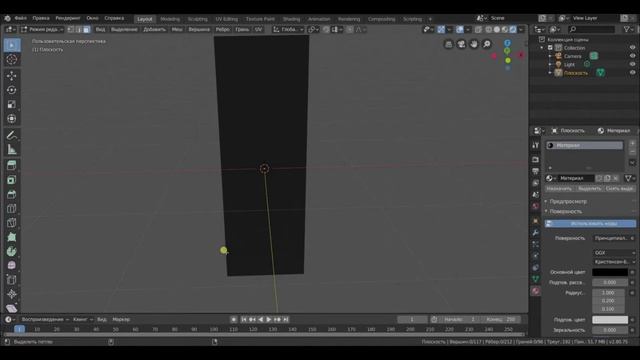The height and width of the screenshot is (360, 640).
Task: Open the Material properties tab
Action: pyautogui.click(x=536, y=291)
